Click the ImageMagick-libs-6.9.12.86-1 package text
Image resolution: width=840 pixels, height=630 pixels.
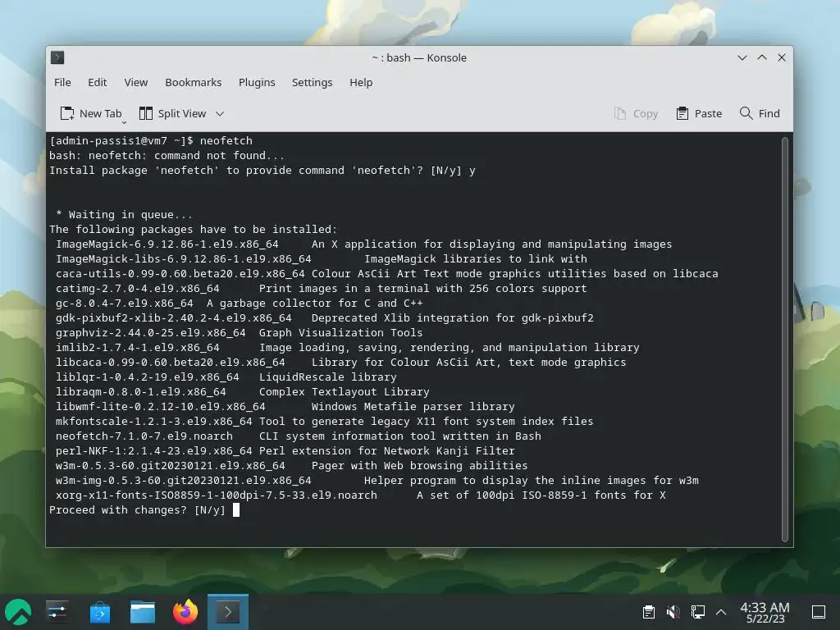click(183, 259)
